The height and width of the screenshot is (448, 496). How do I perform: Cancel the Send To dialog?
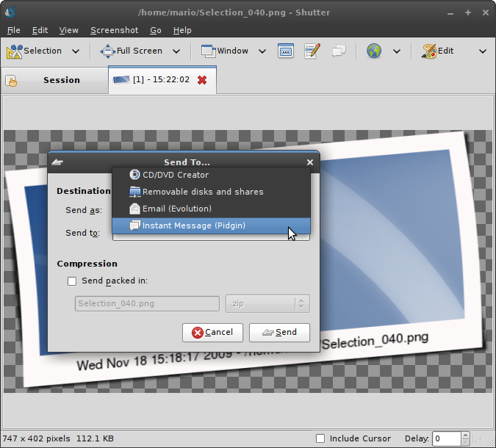tap(212, 332)
